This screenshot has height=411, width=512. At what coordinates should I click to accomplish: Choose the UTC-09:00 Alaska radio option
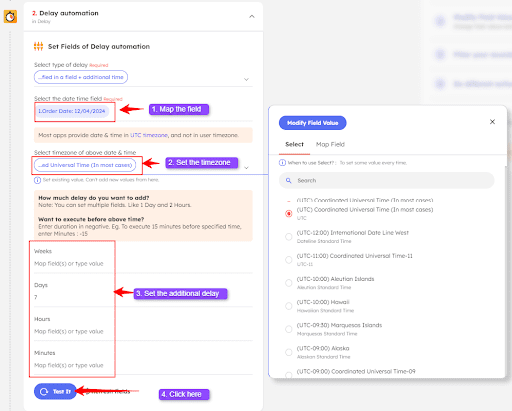[x=289, y=352]
